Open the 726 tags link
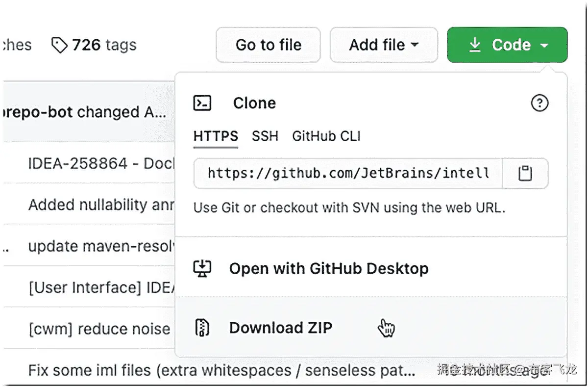The width and height of the screenshot is (588, 387). (104, 45)
